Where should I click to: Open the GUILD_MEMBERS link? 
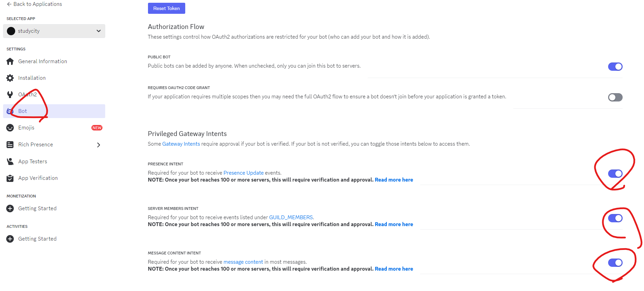[x=291, y=217]
